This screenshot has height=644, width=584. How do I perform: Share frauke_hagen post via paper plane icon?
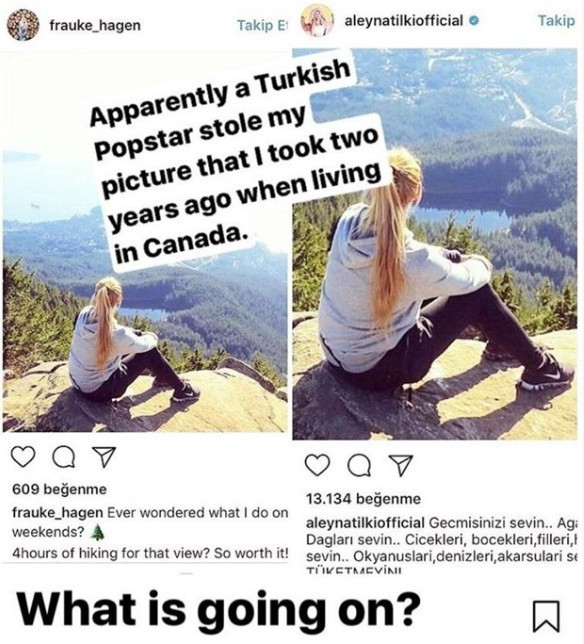click(x=104, y=456)
